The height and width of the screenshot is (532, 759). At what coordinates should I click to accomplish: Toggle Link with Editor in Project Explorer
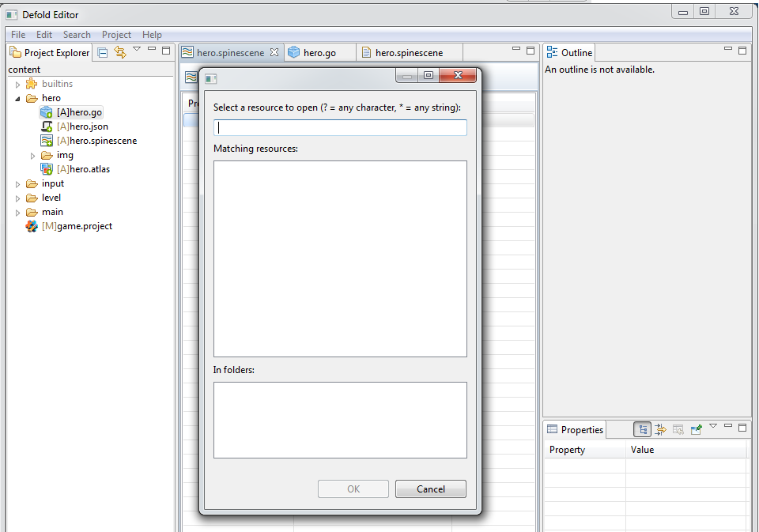(119, 52)
